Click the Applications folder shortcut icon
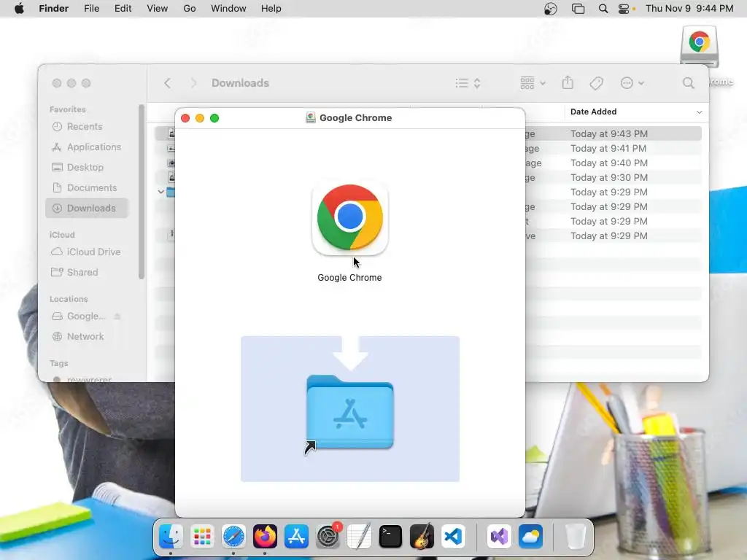The width and height of the screenshot is (747, 560). (x=349, y=413)
